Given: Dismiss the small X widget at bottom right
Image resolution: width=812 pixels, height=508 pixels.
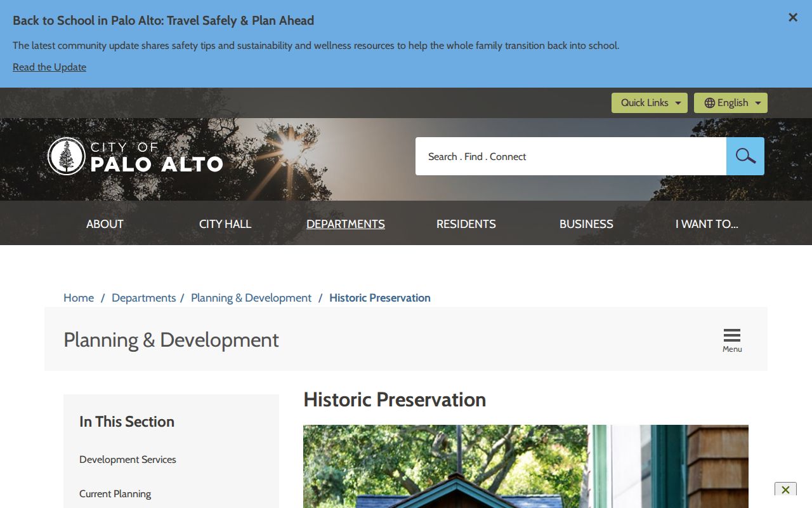Looking at the screenshot, I should click(x=785, y=490).
